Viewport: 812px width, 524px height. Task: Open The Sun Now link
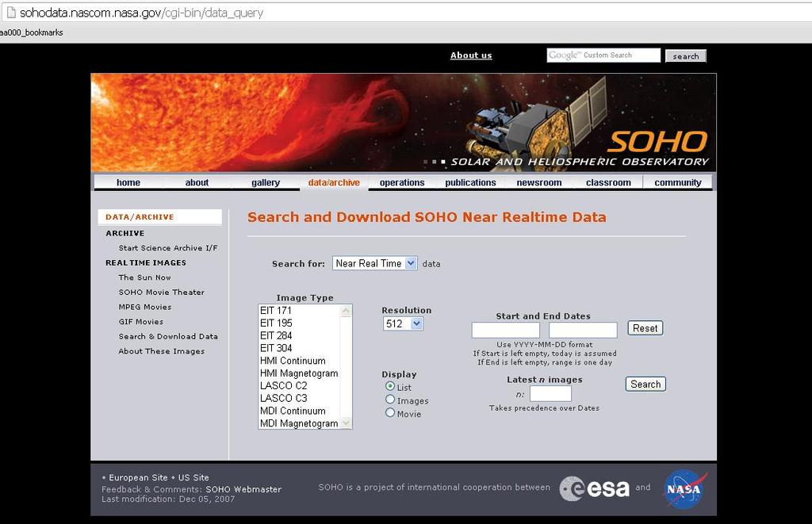tap(144, 277)
